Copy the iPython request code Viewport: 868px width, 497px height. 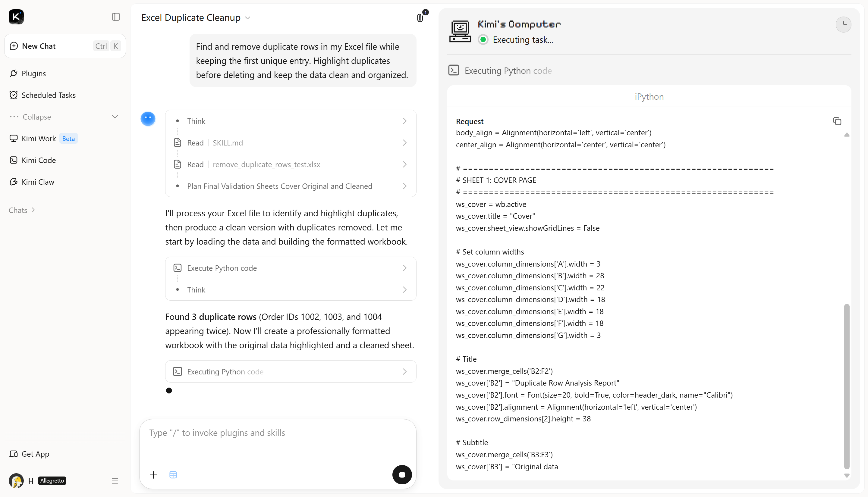point(837,121)
